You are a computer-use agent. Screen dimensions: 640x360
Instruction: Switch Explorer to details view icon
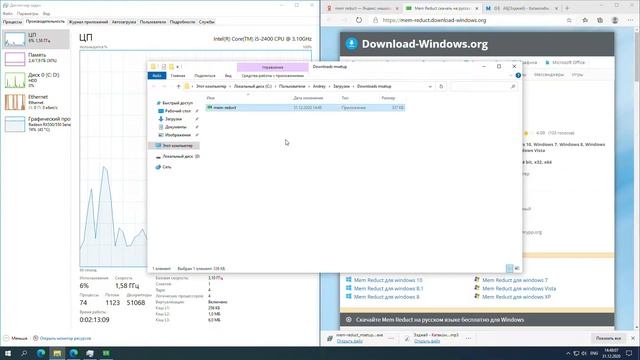click(x=509, y=269)
